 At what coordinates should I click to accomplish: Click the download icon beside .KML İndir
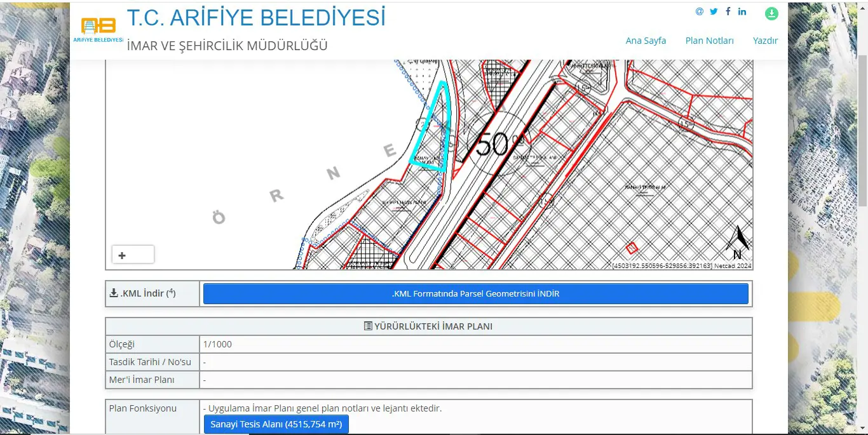[x=114, y=293]
